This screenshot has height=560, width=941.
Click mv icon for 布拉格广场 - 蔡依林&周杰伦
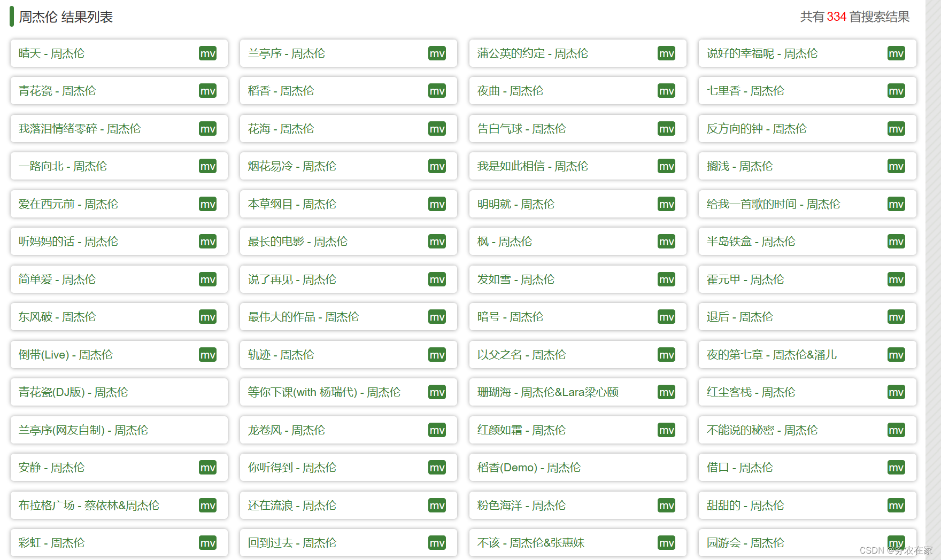tap(207, 505)
